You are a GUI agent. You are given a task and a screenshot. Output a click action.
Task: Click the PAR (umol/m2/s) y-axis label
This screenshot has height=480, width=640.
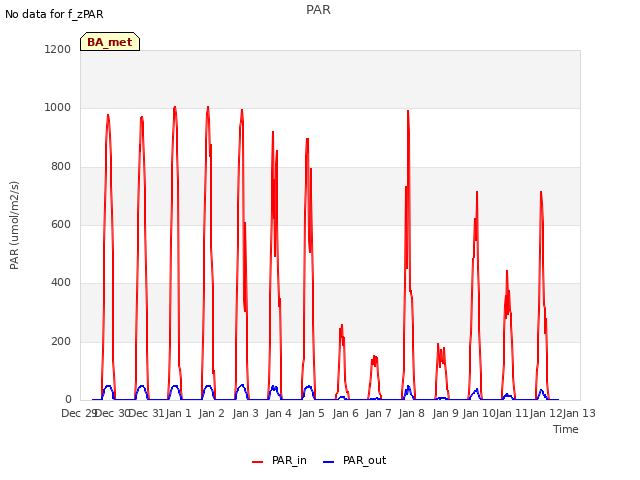(x=14, y=225)
